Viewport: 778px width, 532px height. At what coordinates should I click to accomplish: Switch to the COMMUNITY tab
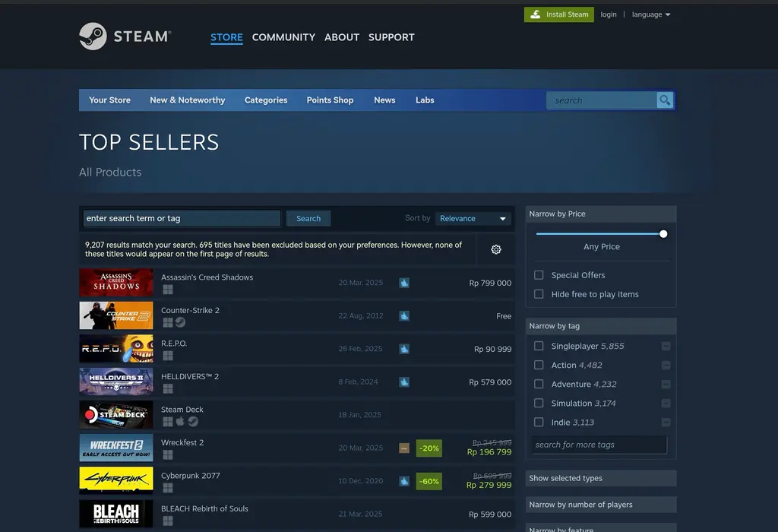click(283, 36)
